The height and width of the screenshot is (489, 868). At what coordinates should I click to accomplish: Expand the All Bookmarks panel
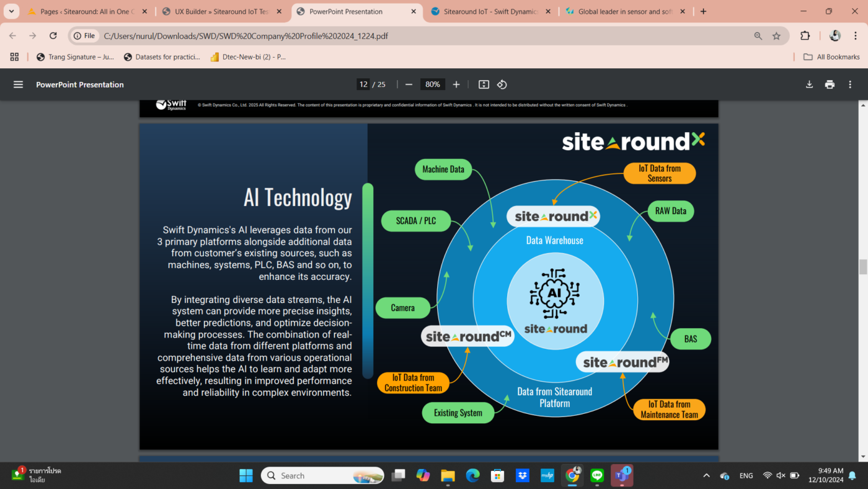pyautogui.click(x=831, y=56)
